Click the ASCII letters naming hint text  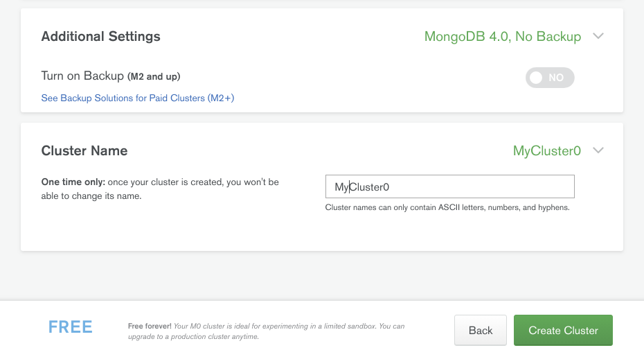click(447, 207)
